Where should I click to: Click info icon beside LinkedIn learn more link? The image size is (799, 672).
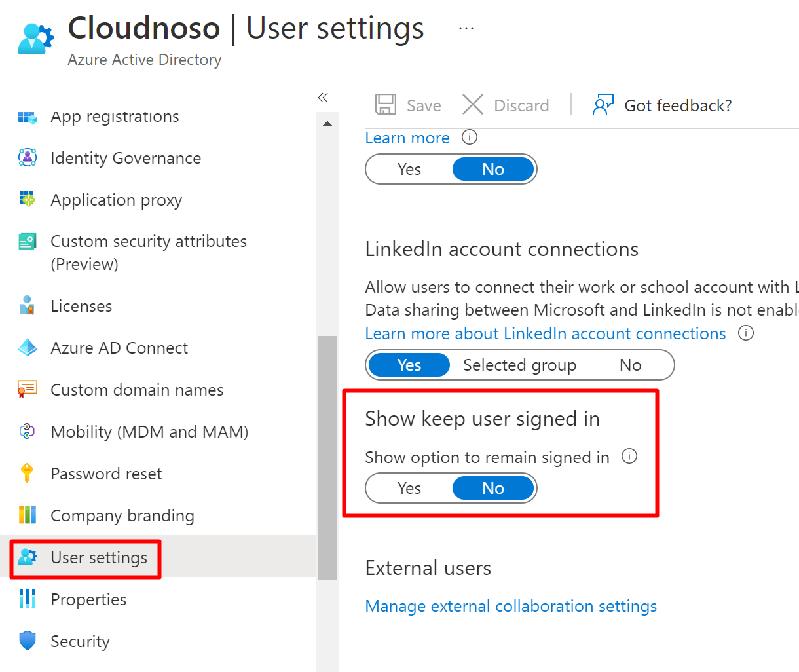click(x=745, y=333)
